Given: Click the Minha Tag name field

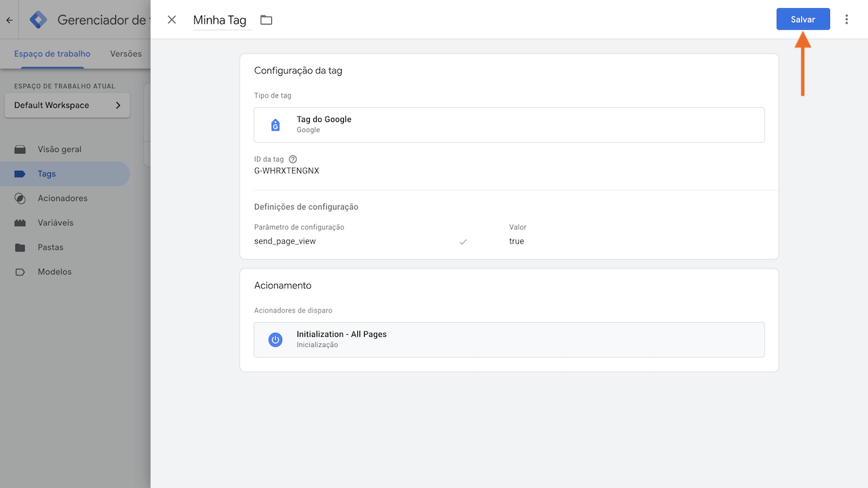Looking at the screenshot, I should coord(219,20).
